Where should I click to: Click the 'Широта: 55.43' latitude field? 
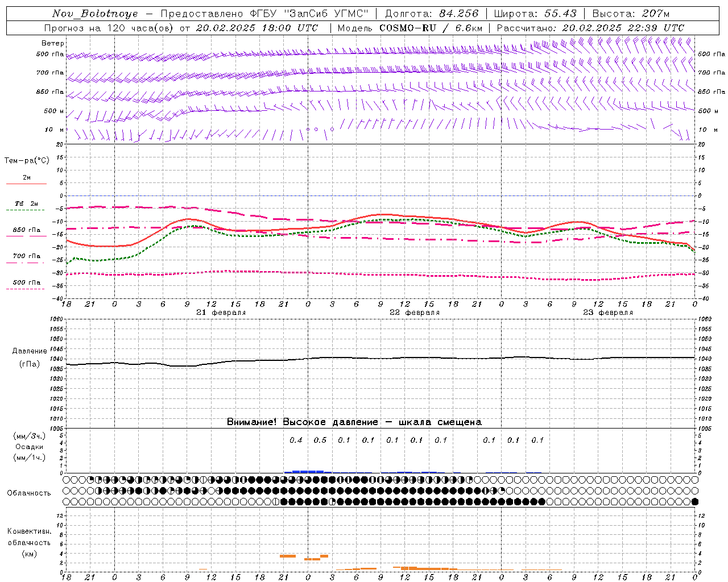click(535, 14)
